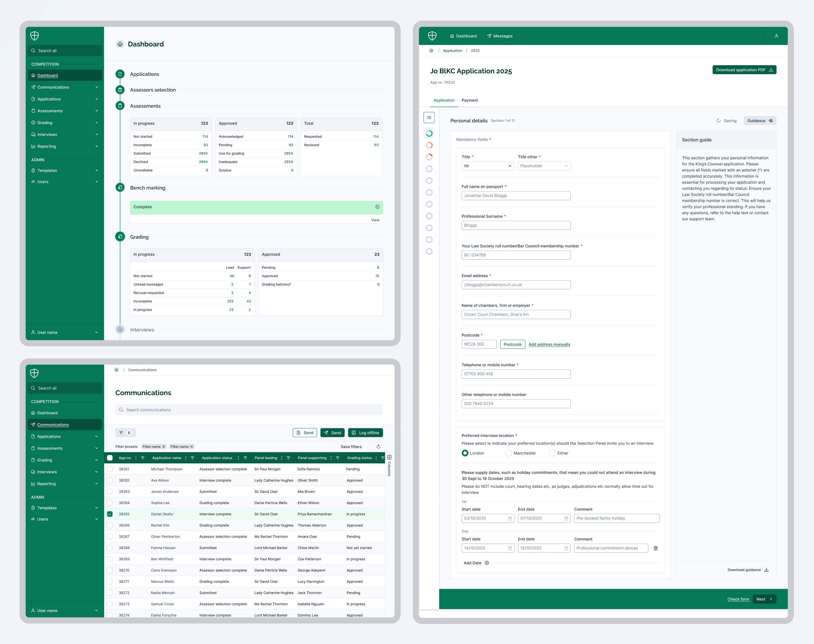Click the Download application PDF button
814x644 pixels.
(x=744, y=70)
